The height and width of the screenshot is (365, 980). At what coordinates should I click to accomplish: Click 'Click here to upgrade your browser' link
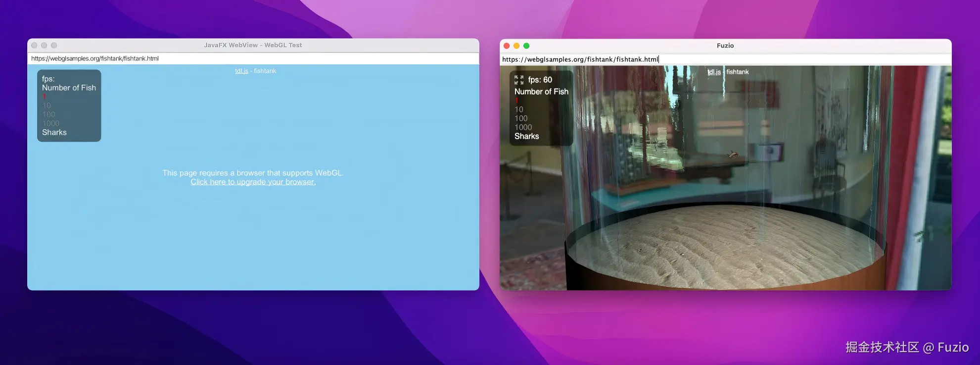(253, 182)
